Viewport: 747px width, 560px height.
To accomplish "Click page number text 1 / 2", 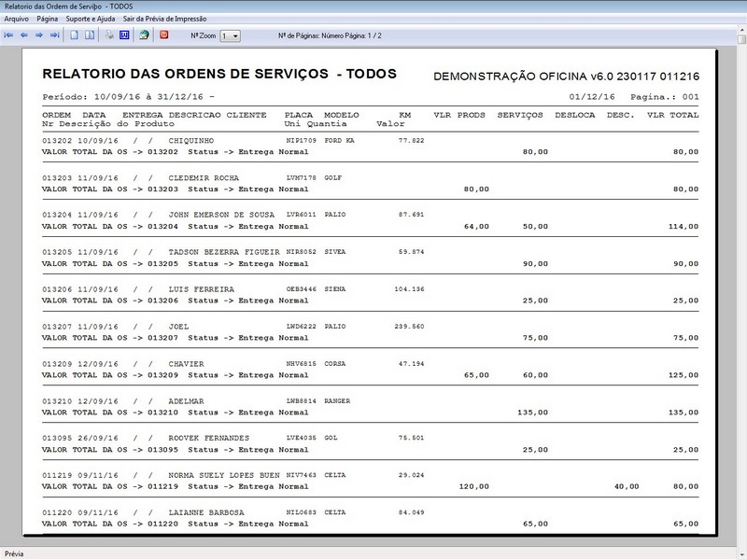I will pyautogui.click(x=374, y=35).
